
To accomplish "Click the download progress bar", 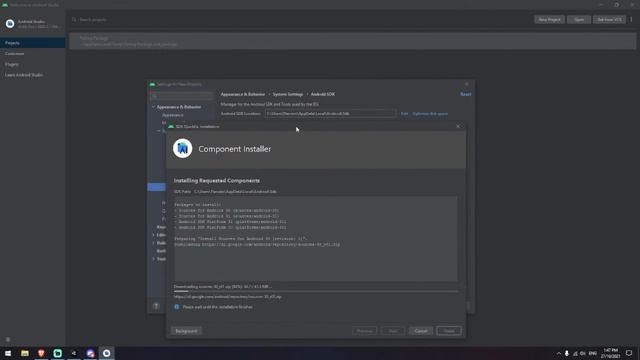I will tap(316, 291).
